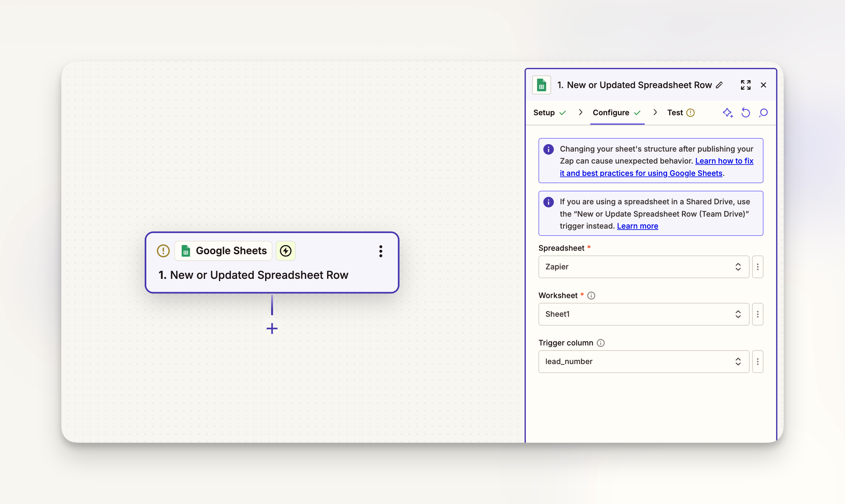Open three-dot menu on Google Sheets step
The width and height of the screenshot is (845, 504).
click(380, 251)
